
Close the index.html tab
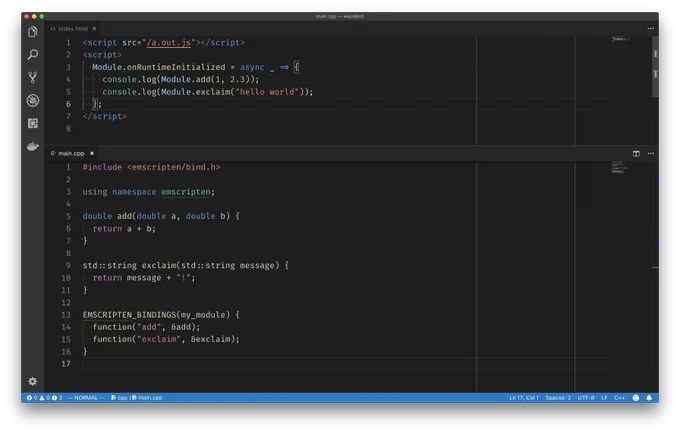[x=94, y=29]
